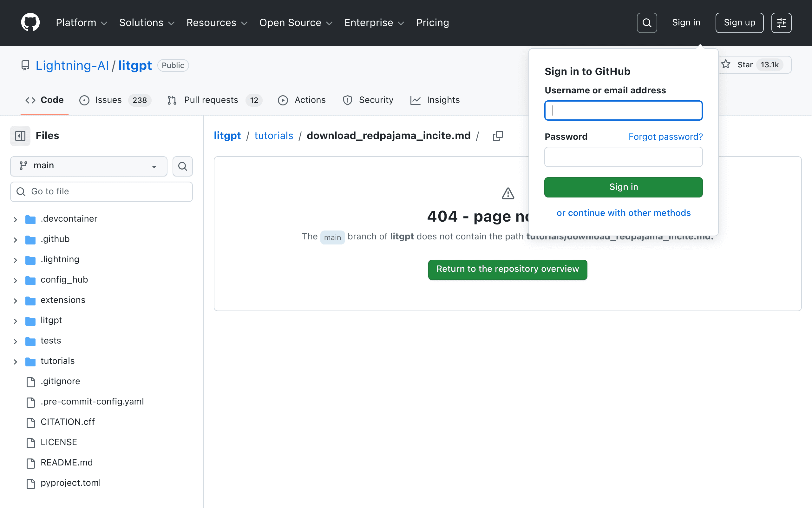Open the Lightning-AI owner link
812x508 pixels.
click(72, 65)
